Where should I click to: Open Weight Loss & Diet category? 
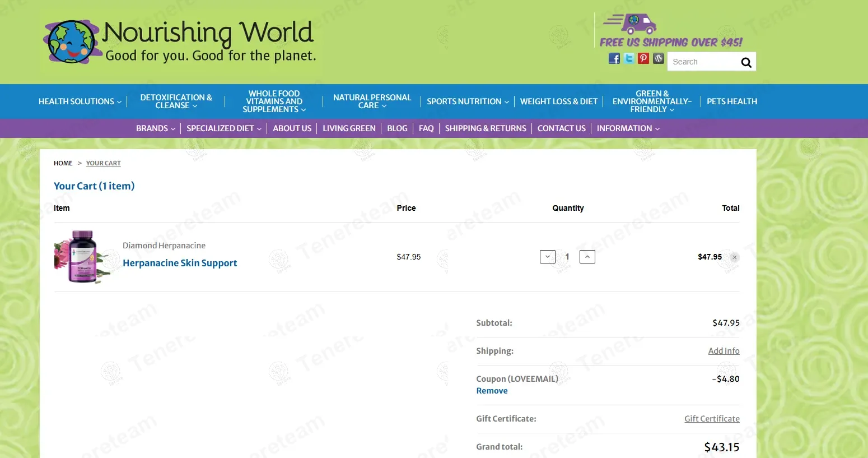click(x=559, y=101)
